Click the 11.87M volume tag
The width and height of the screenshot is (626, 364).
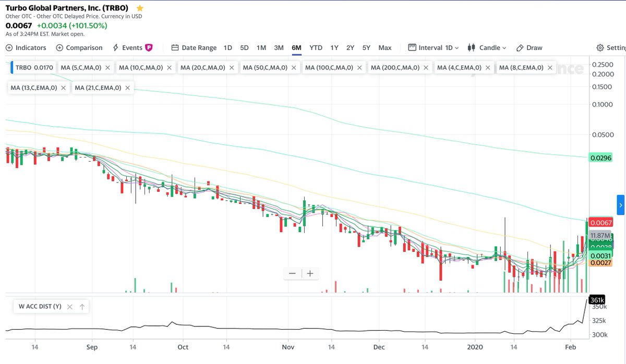click(599, 236)
